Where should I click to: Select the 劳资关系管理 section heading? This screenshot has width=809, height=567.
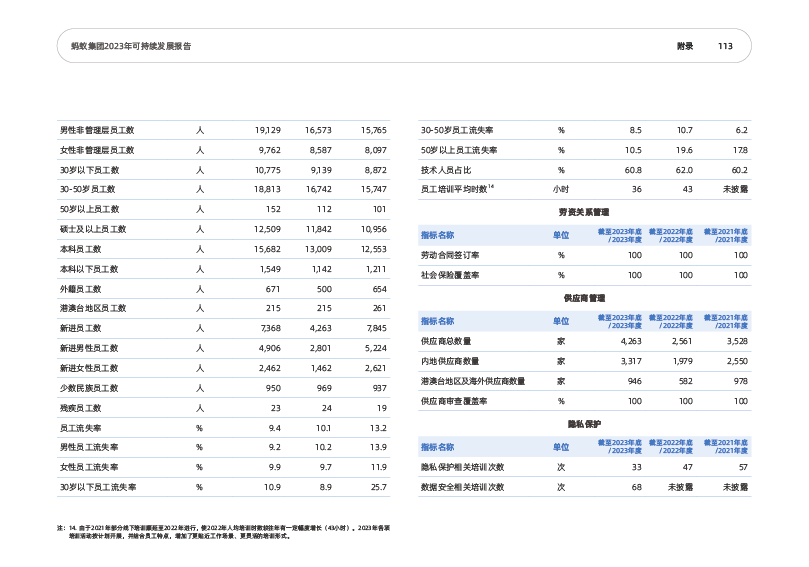(x=583, y=213)
